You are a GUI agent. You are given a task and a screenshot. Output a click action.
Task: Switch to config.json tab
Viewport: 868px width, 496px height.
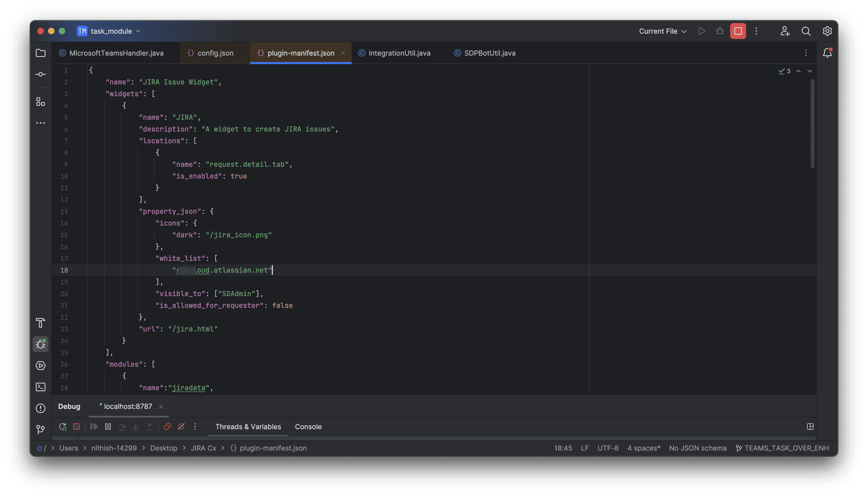215,53
